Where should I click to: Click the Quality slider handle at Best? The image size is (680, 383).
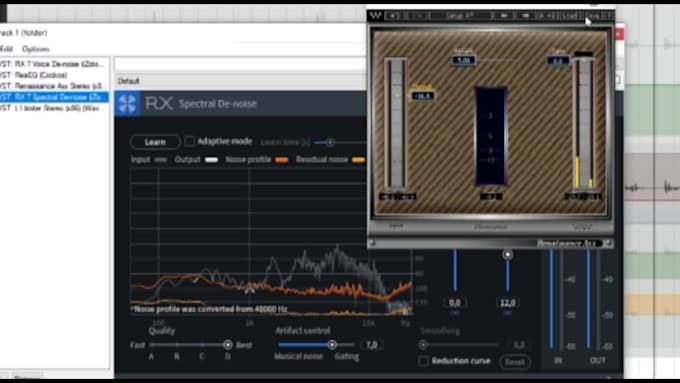(228, 345)
